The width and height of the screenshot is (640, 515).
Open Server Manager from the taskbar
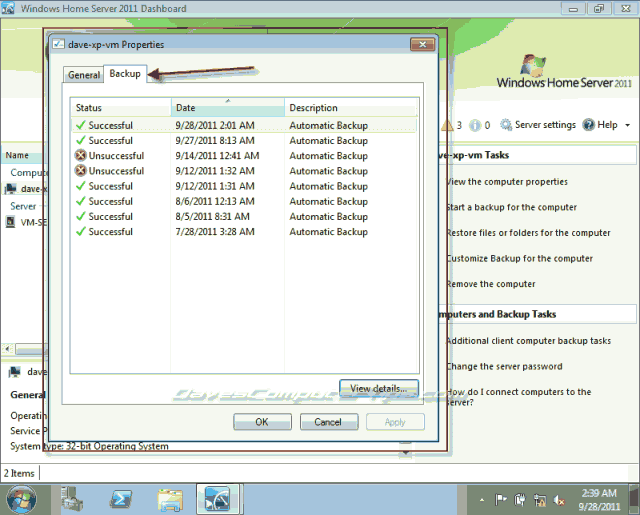[72, 499]
